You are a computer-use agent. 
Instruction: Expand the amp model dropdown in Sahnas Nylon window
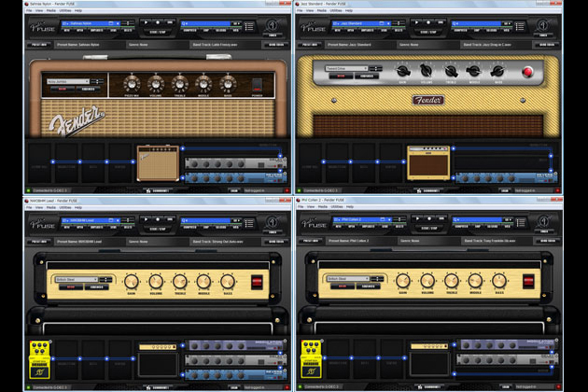coord(69,82)
